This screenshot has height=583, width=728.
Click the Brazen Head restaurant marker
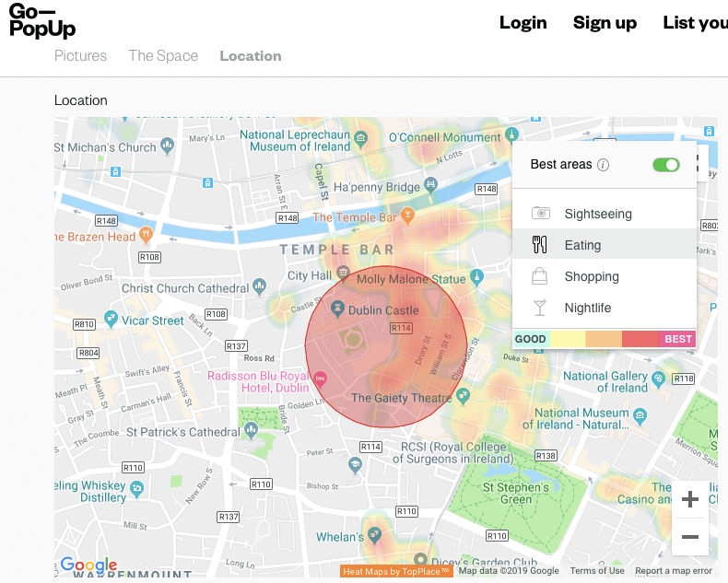click(x=146, y=235)
